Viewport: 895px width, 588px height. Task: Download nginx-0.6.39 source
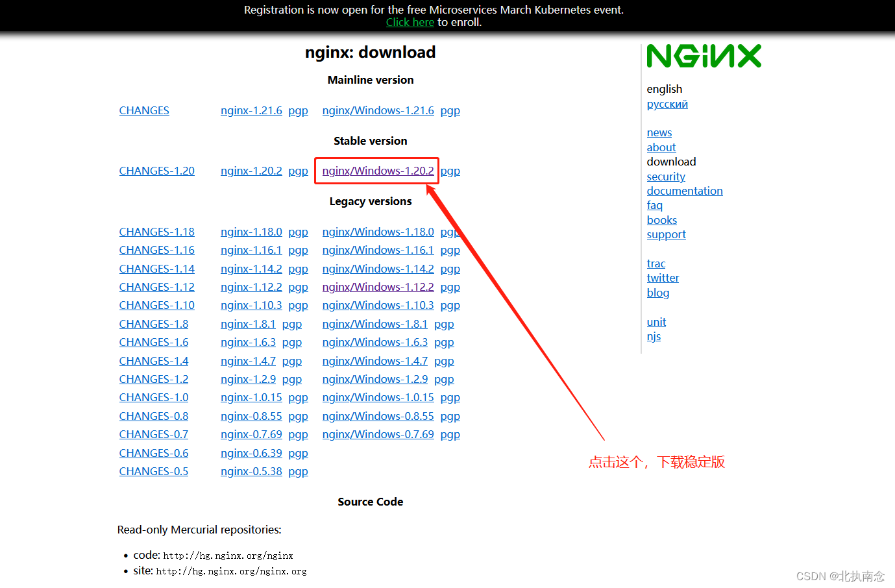pyautogui.click(x=251, y=453)
